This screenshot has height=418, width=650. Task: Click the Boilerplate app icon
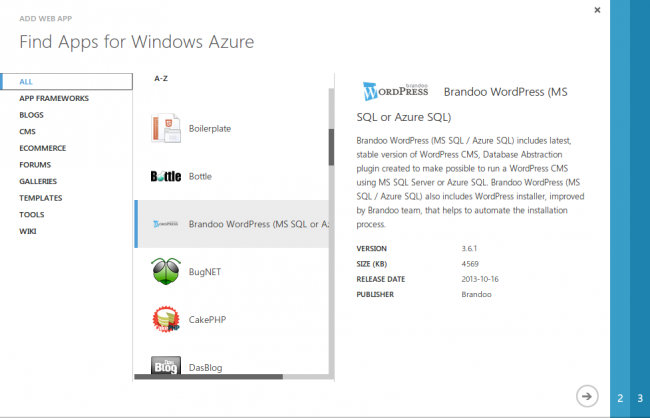point(166,128)
